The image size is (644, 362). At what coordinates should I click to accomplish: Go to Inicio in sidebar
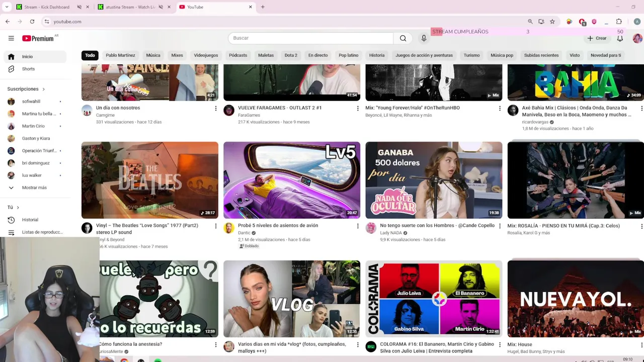pos(35,56)
